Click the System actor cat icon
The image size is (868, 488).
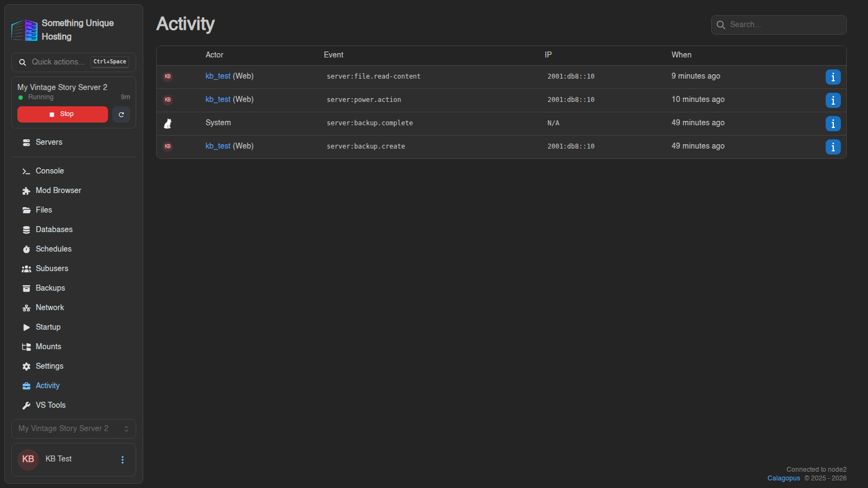coord(168,124)
